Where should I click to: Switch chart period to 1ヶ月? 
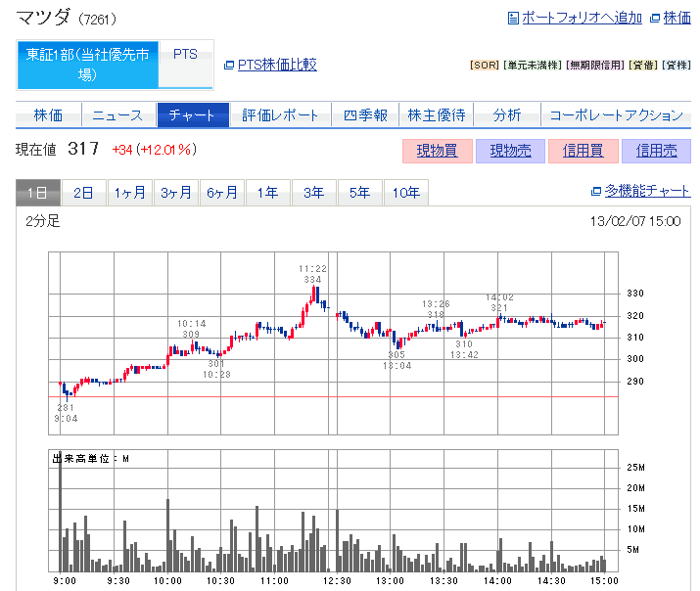[x=129, y=193]
